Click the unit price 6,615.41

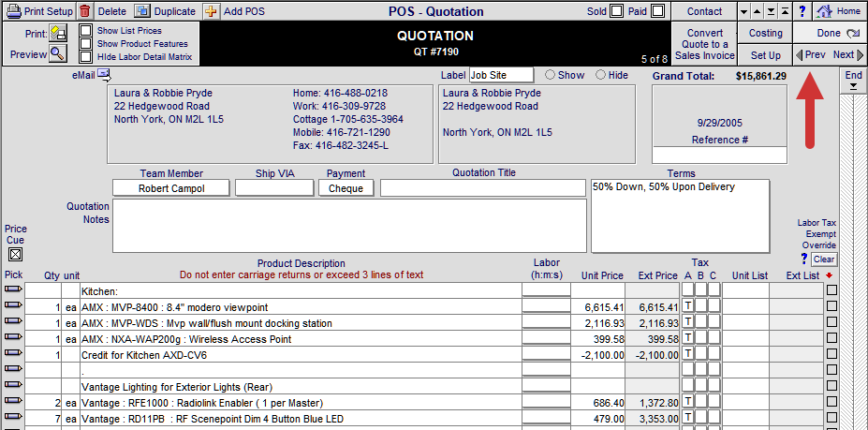tap(597, 307)
